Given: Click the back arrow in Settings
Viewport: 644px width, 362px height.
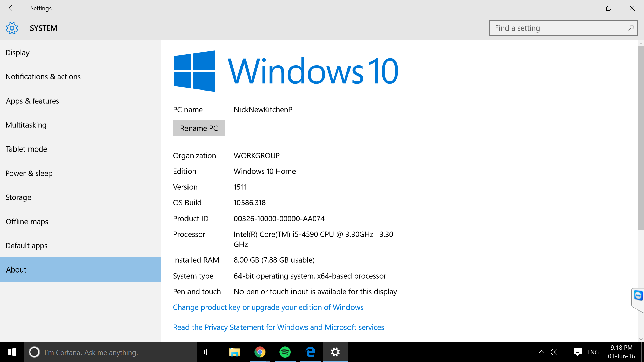Looking at the screenshot, I should point(12,8).
